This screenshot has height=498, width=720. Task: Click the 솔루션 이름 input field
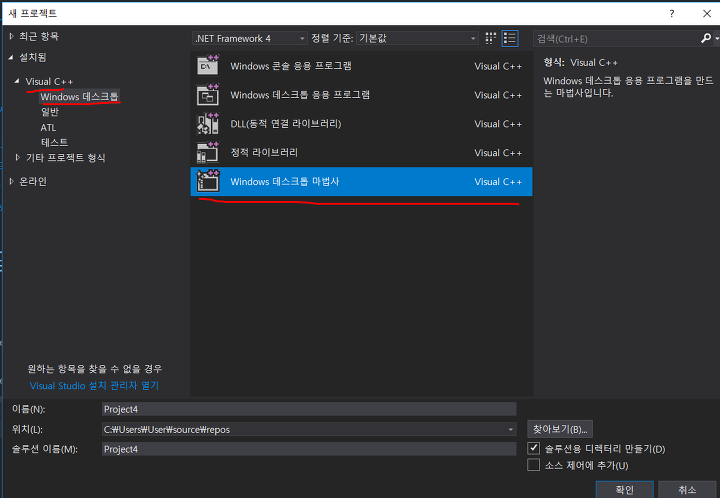point(309,449)
